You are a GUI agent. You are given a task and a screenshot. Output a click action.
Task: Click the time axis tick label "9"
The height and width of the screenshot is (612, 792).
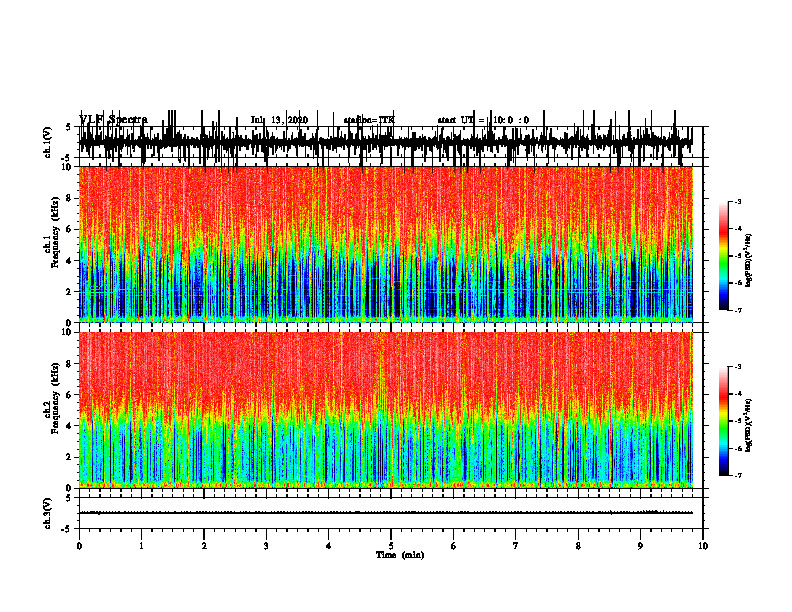pos(640,546)
